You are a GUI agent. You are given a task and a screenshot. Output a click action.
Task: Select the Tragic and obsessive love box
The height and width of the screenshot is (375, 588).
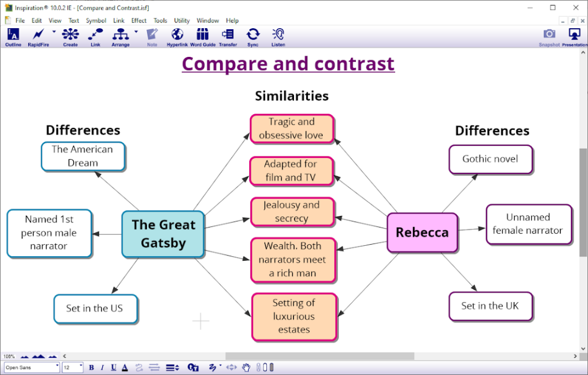[292, 129]
